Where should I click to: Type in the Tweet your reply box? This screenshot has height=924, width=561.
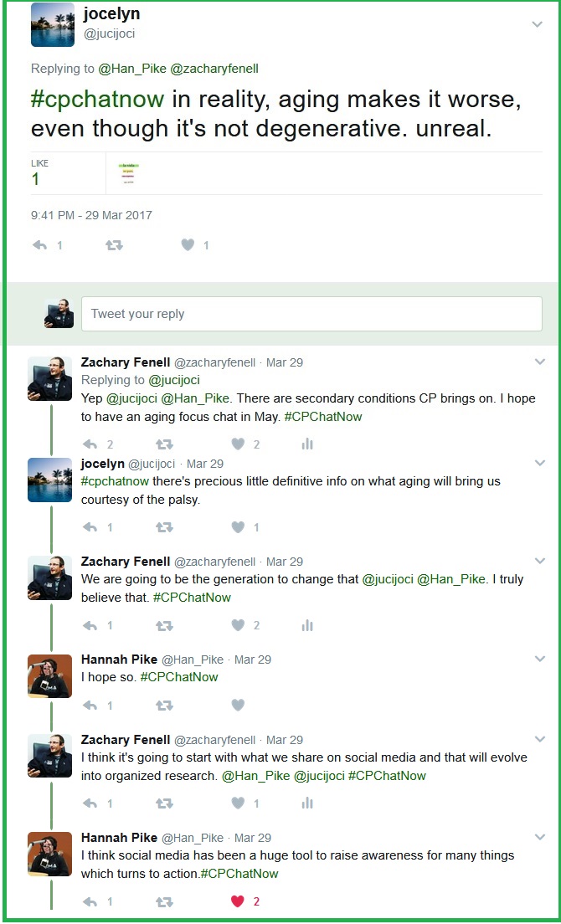(311, 314)
